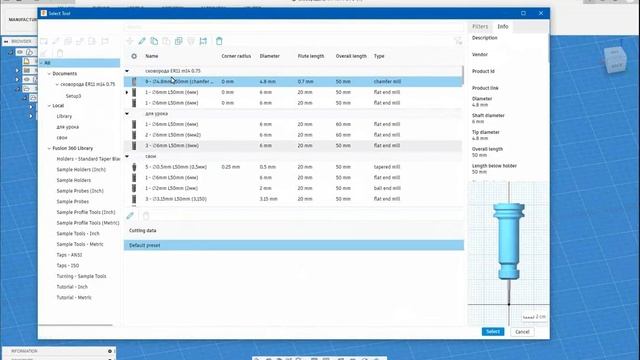Screen dimensions: 640x360
Task: Click the chamfer mill row tool icon
Action: 134,82
